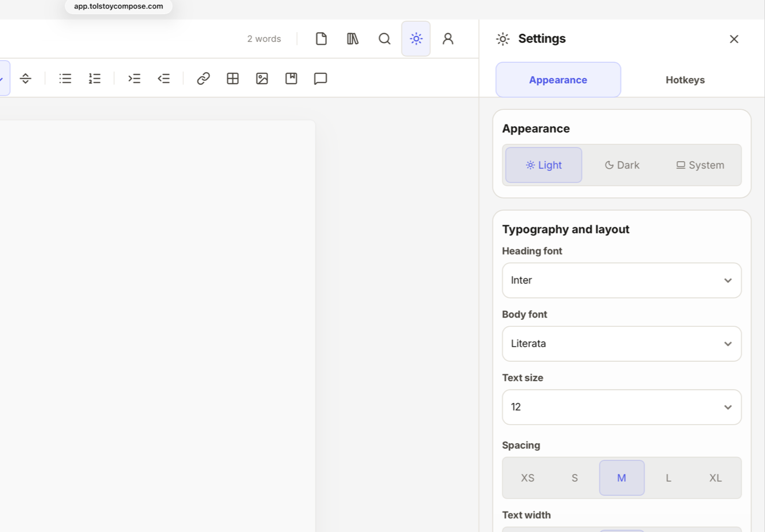The width and height of the screenshot is (765, 532).
Task: Set spacing to S
Action: 575,478
